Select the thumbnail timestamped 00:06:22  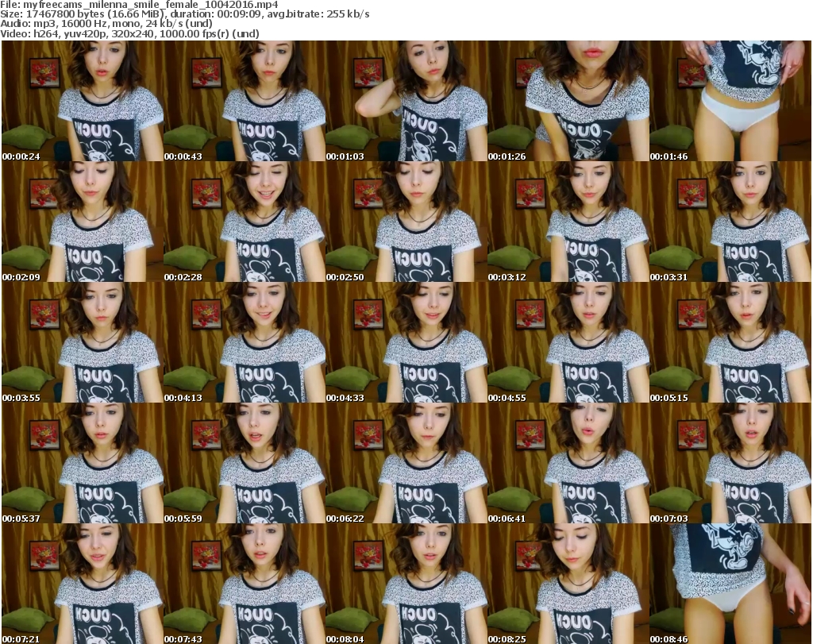pos(406,463)
